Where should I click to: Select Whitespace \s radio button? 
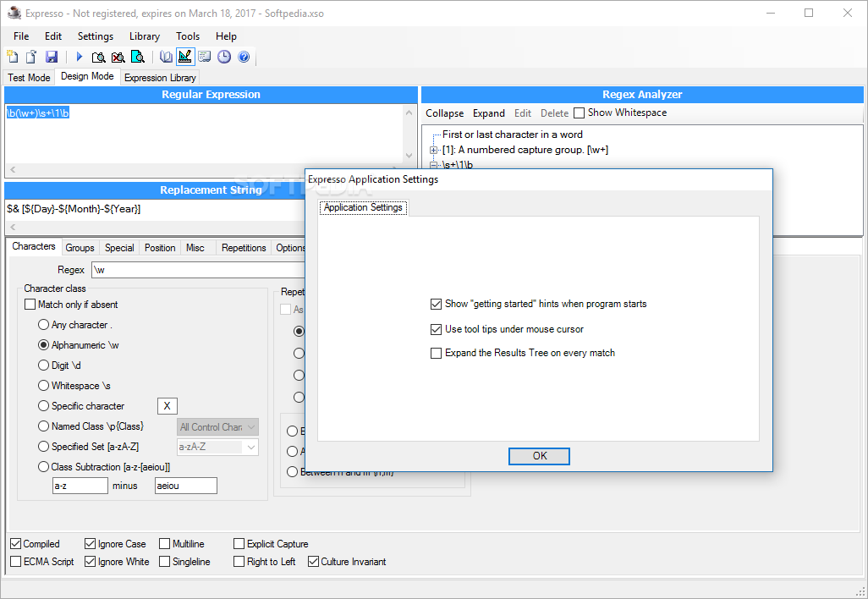43,385
